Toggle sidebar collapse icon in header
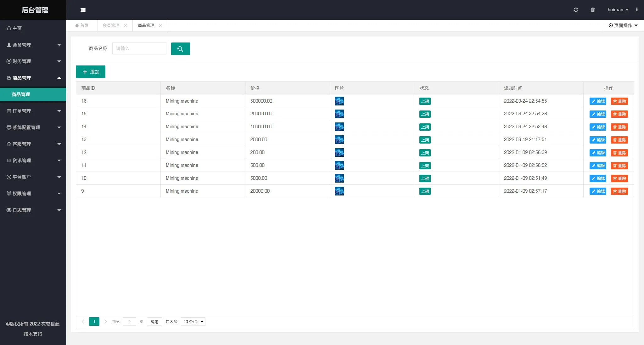644x345 pixels. point(83,10)
